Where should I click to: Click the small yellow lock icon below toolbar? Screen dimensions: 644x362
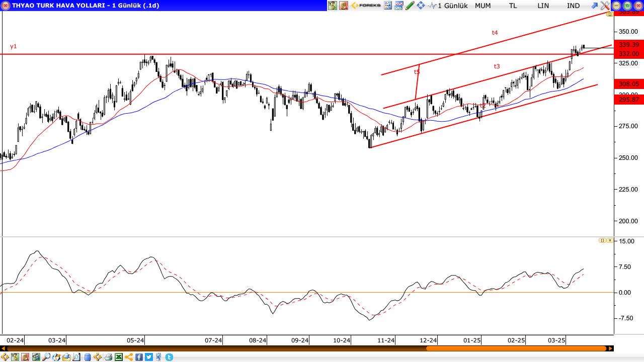click(x=610, y=14)
